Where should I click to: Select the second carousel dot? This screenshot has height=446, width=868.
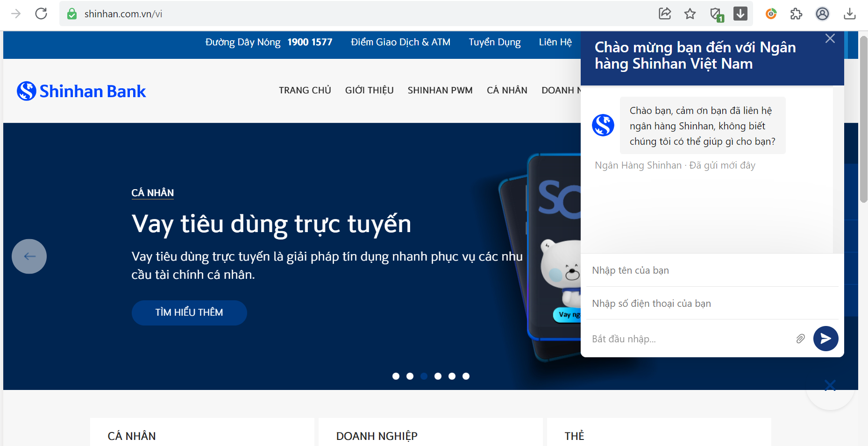tap(410, 376)
